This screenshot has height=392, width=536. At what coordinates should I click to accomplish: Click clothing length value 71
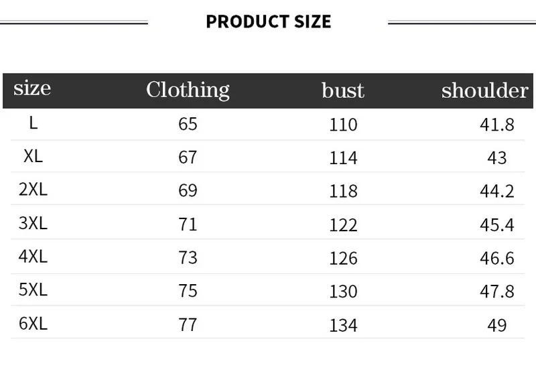(188, 224)
